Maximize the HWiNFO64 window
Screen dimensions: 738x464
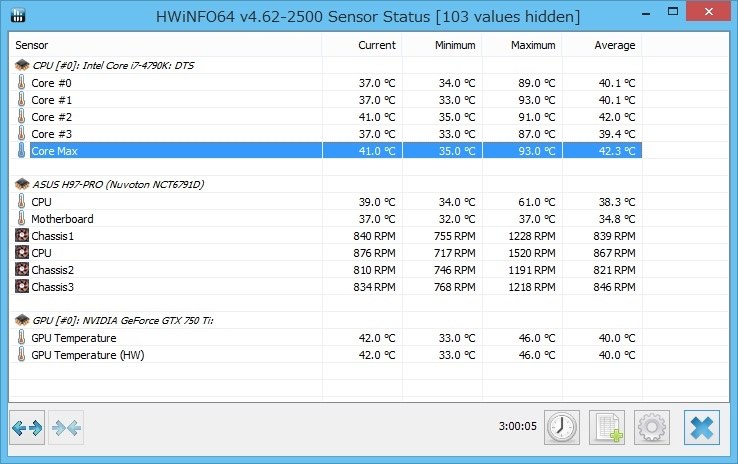click(x=673, y=12)
